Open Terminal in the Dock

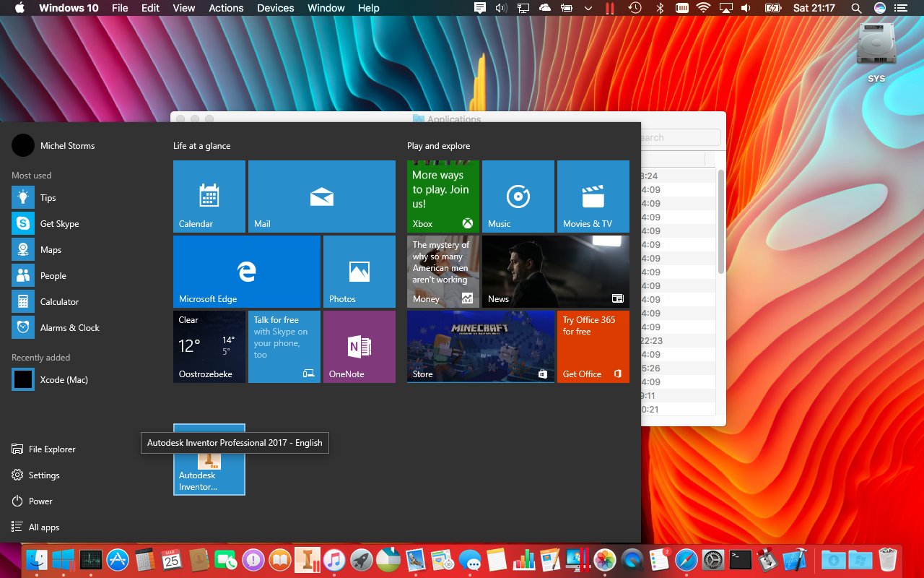[x=740, y=560]
